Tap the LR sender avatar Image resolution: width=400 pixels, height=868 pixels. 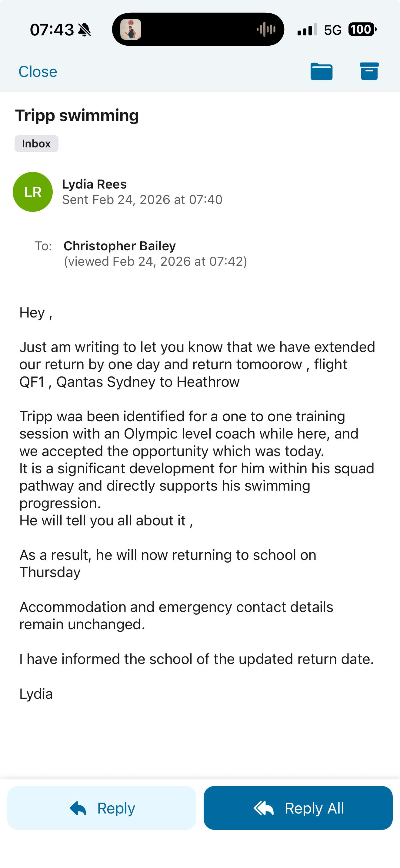click(33, 192)
